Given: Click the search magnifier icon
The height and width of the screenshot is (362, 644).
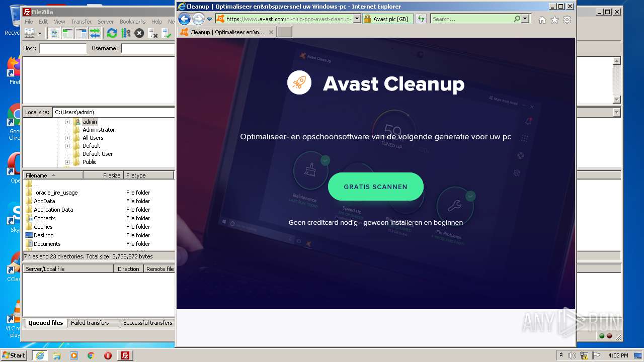Looking at the screenshot, I should click(517, 19).
